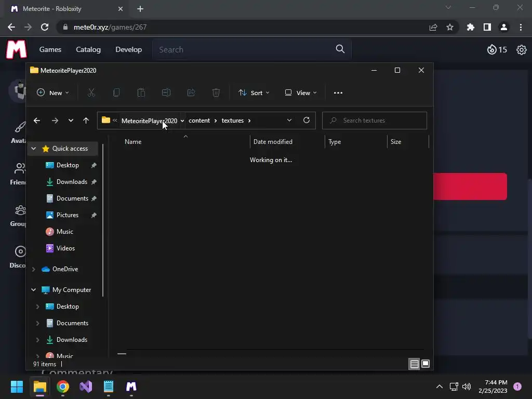Image resolution: width=532 pixels, height=399 pixels.
Task: Go back in File Explorer
Action: (x=37, y=121)
